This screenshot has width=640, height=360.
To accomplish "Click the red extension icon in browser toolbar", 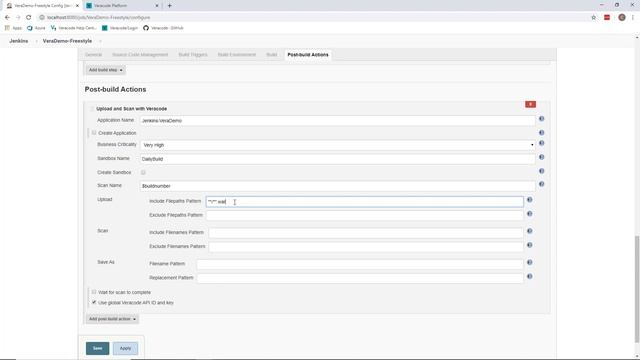I will coord(607,18).
